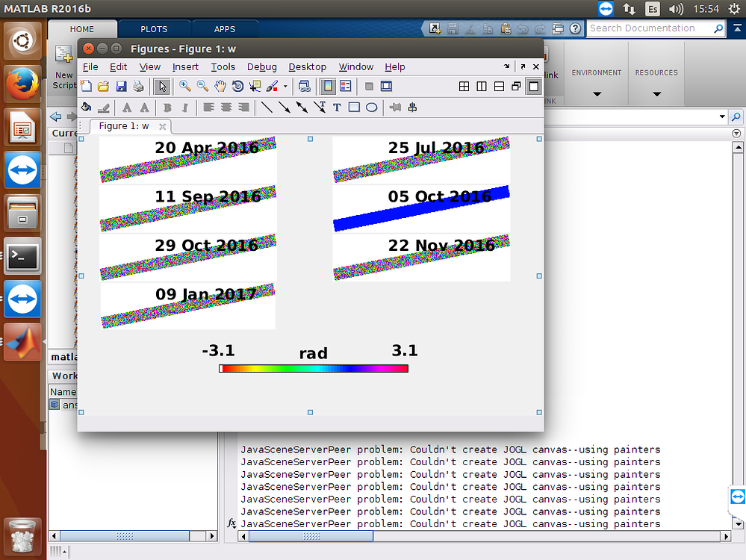Click the Hide Plot Tools icon
746x560 pixels.
[369, 86]
